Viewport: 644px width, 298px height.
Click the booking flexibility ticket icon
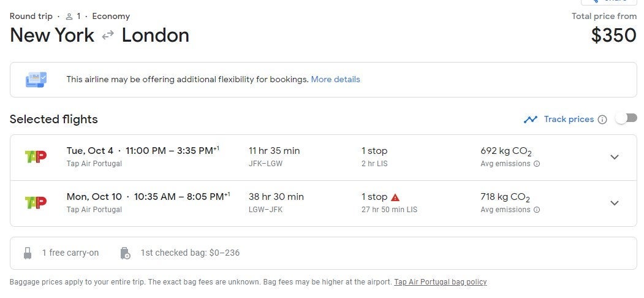36,80
